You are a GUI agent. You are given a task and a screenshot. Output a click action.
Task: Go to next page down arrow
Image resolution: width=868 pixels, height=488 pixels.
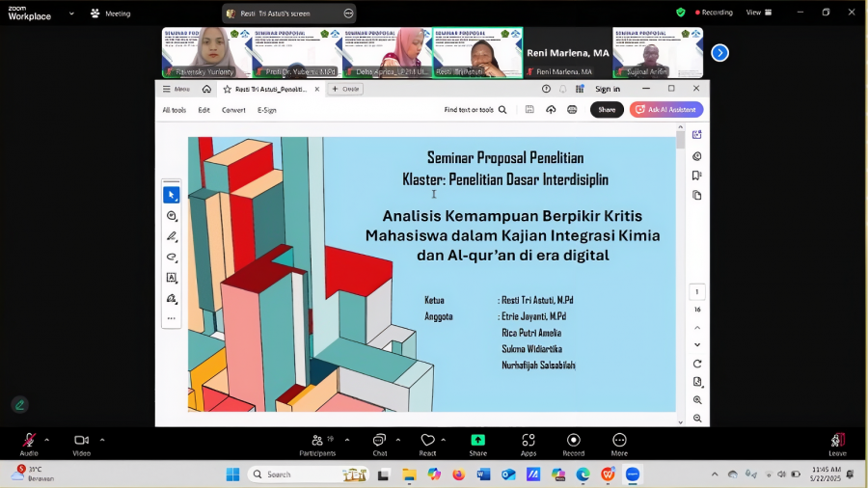point(697,344)
